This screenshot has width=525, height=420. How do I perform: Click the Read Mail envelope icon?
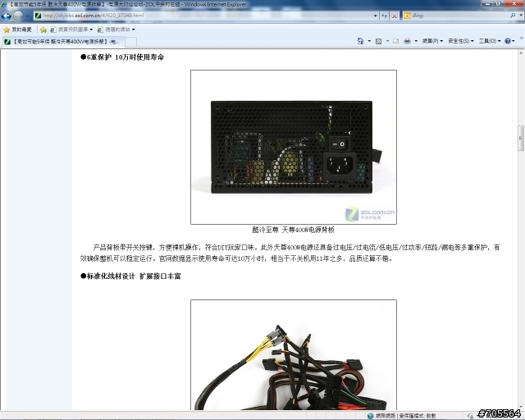tap(395, 41)
